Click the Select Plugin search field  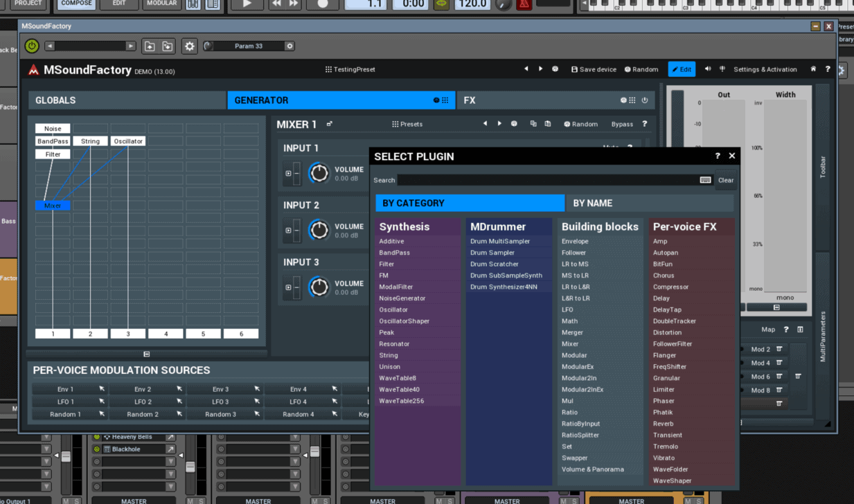pos(555,180)
